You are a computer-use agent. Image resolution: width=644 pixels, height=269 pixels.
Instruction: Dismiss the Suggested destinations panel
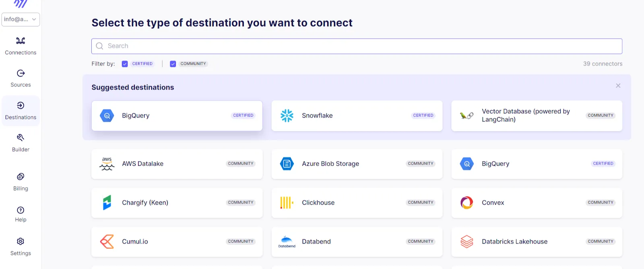(x=618, y=86)
